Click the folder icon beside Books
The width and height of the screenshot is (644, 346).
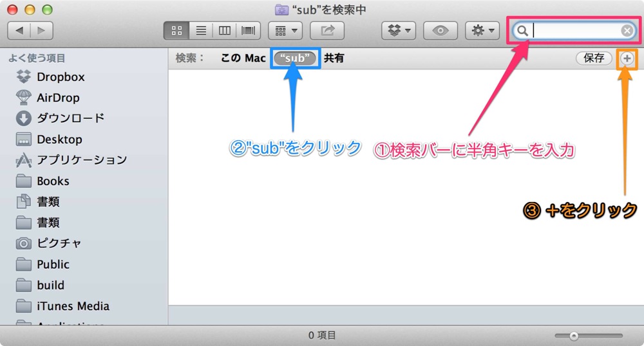coord(23,181)
